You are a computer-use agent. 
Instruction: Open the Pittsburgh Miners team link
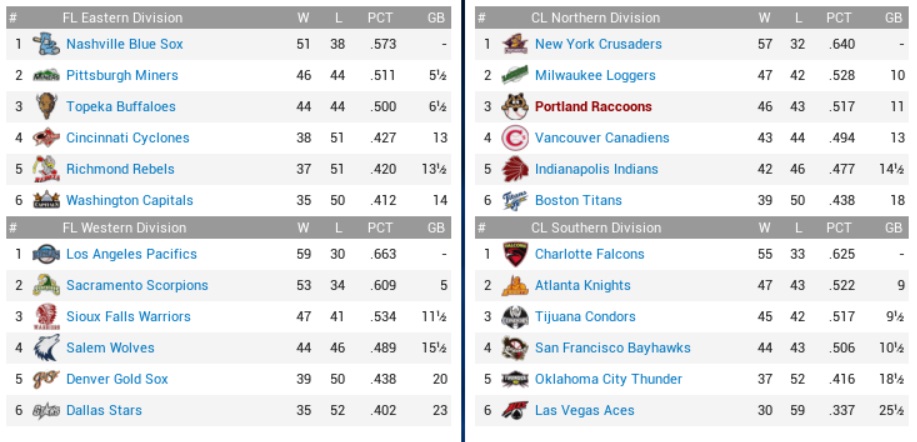[122, 76]
